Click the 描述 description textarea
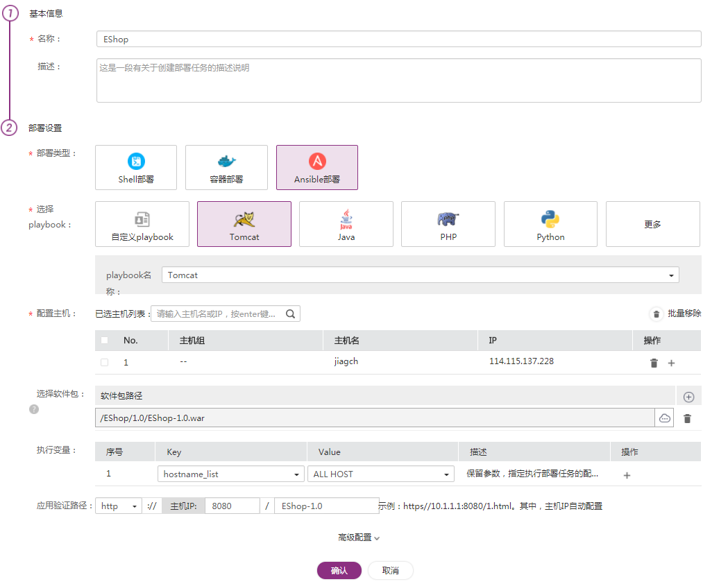This screenshot has height=584, width=728. click(x=399, y=80)
